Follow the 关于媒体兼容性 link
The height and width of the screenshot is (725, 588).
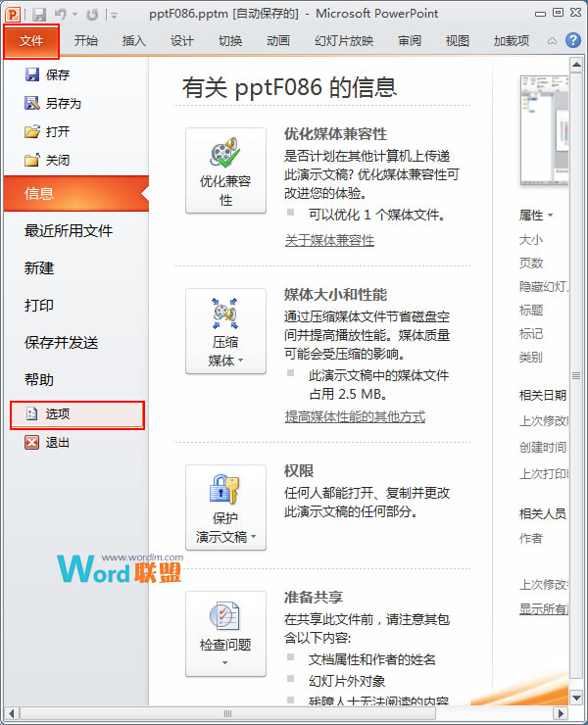click(329, 240)
